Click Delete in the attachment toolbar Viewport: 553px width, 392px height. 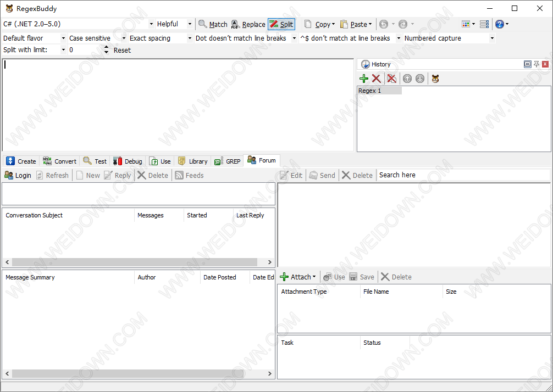pyautogui.click(x=396, y=277)
